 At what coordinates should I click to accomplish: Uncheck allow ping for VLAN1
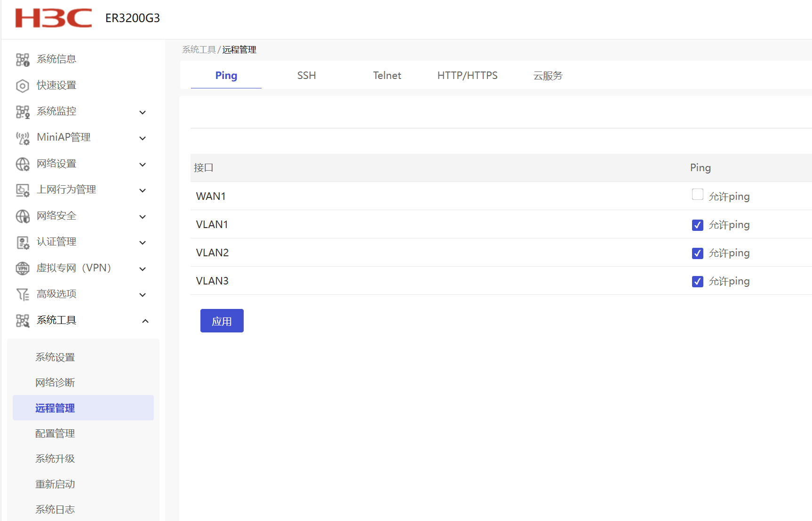[x=697, y=225]
